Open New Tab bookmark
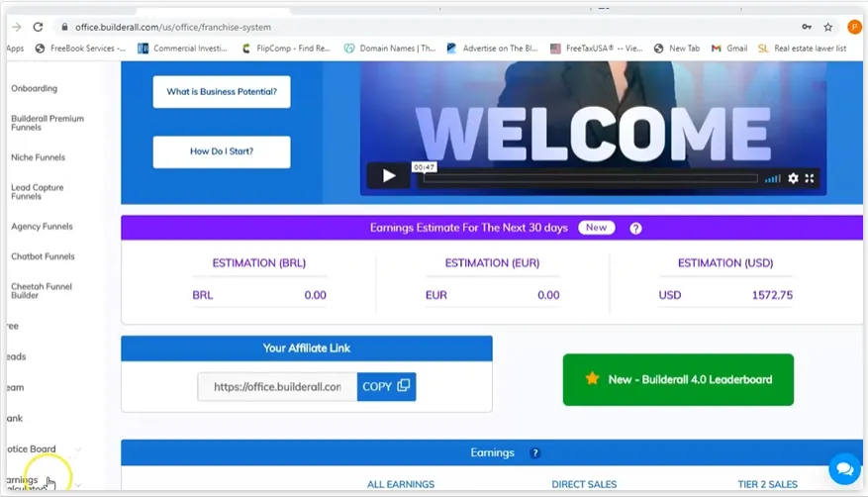 tap(676, 49)
